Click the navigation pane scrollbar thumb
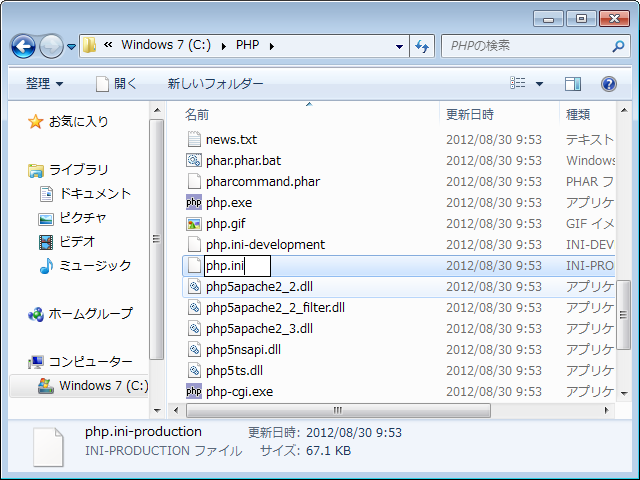 156,239
